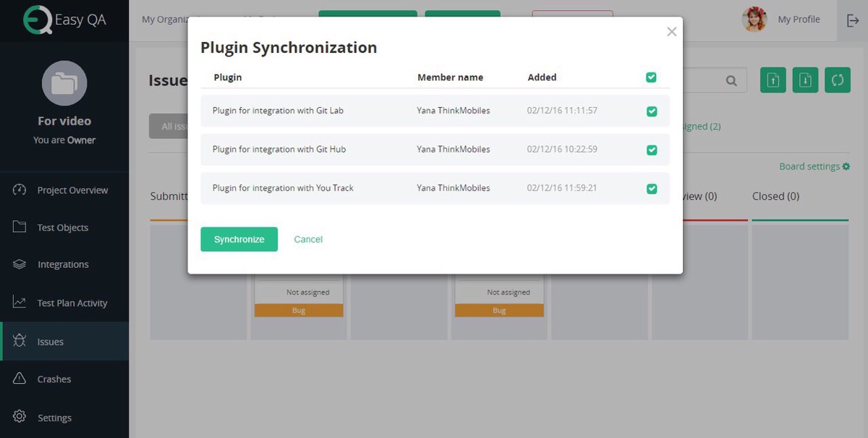Click the Added column header
This screenshot has width=868, height=438.
(542, 77)
